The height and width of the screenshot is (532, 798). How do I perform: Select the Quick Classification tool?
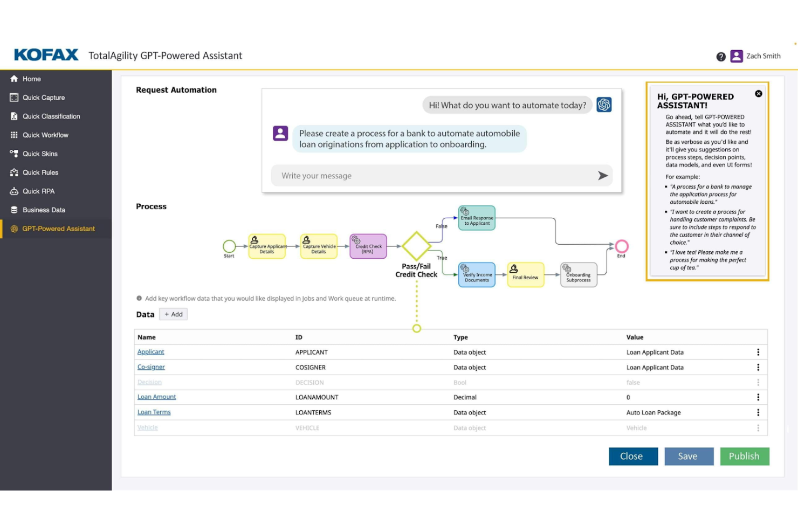pyautogui.click(x=51, y=116)
